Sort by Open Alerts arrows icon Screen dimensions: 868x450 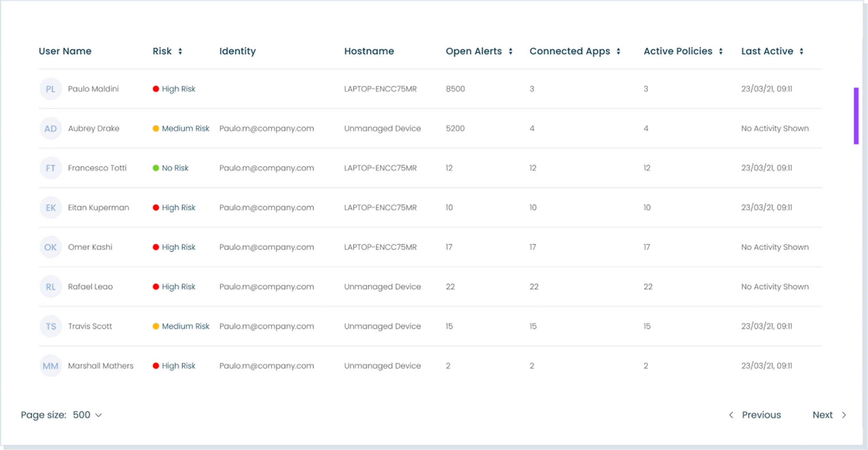(510, 51)
